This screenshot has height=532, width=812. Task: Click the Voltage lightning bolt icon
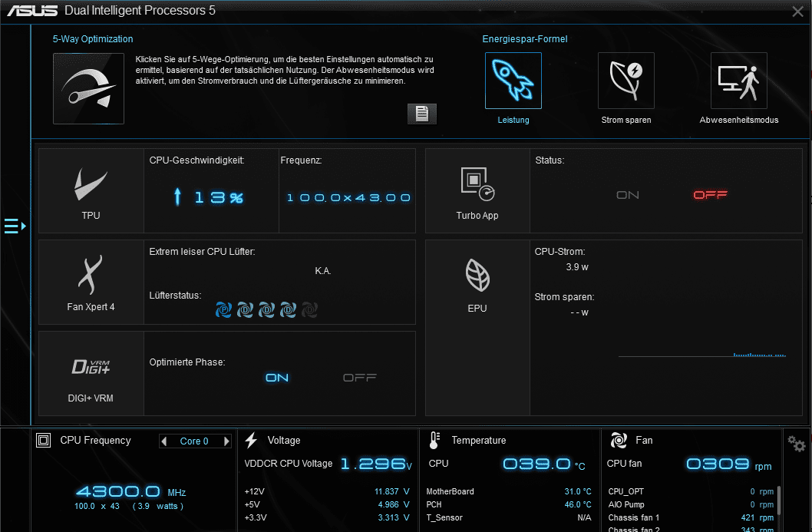pyautogui.click(x=251, y=441)
